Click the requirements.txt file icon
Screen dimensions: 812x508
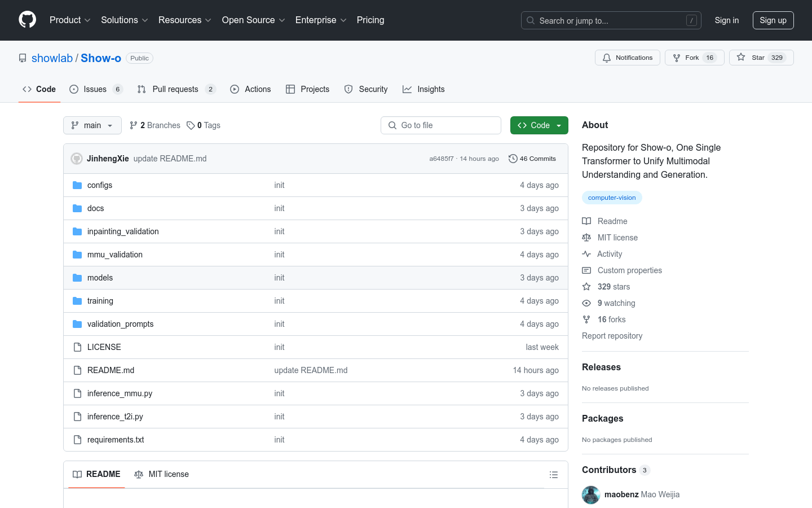coord(77,440)
